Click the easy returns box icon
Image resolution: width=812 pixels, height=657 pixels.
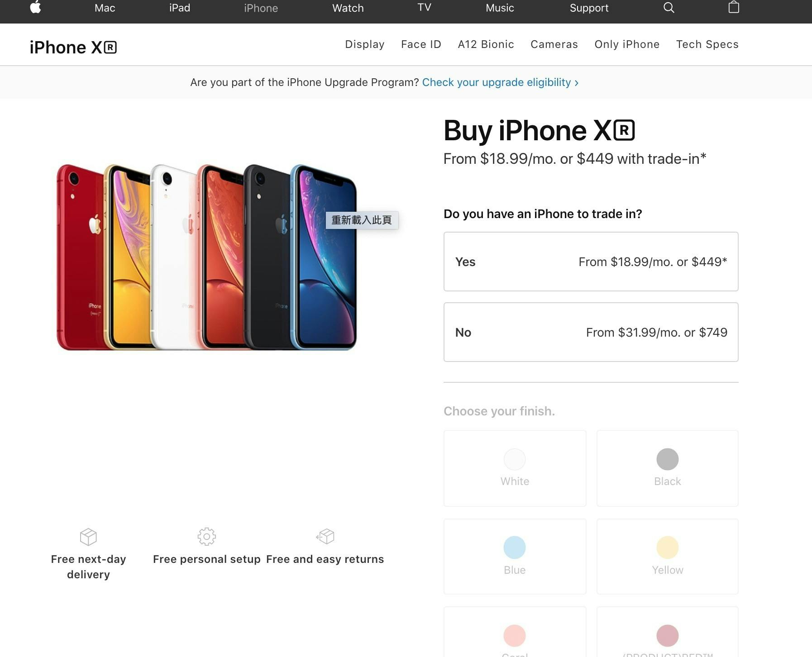click(325, 537)
